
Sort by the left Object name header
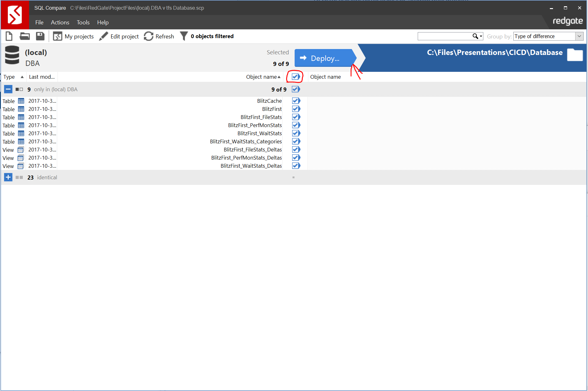point(261,77)
